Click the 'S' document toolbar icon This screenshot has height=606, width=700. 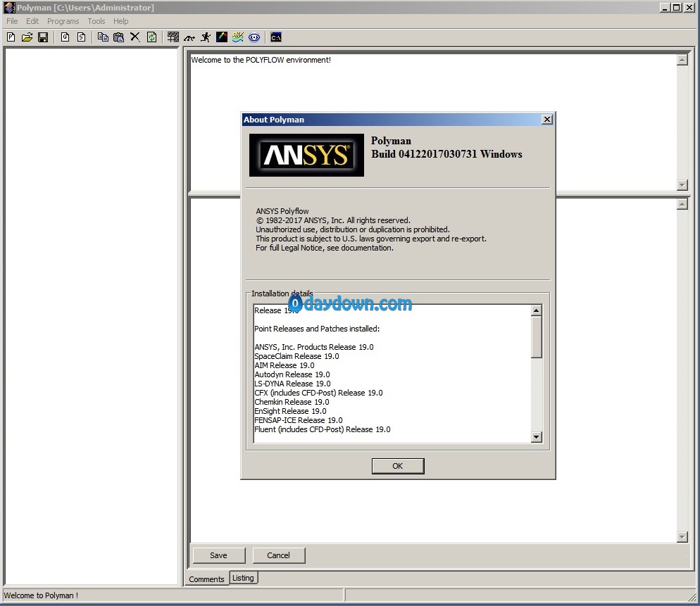tap(81, 37)
